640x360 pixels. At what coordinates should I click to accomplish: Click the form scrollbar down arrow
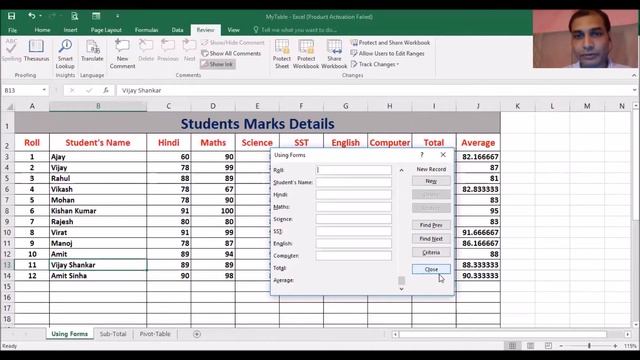(401, 289)
